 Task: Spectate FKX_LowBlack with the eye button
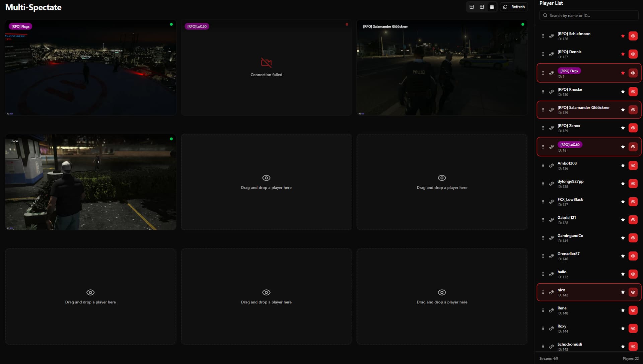633,202
